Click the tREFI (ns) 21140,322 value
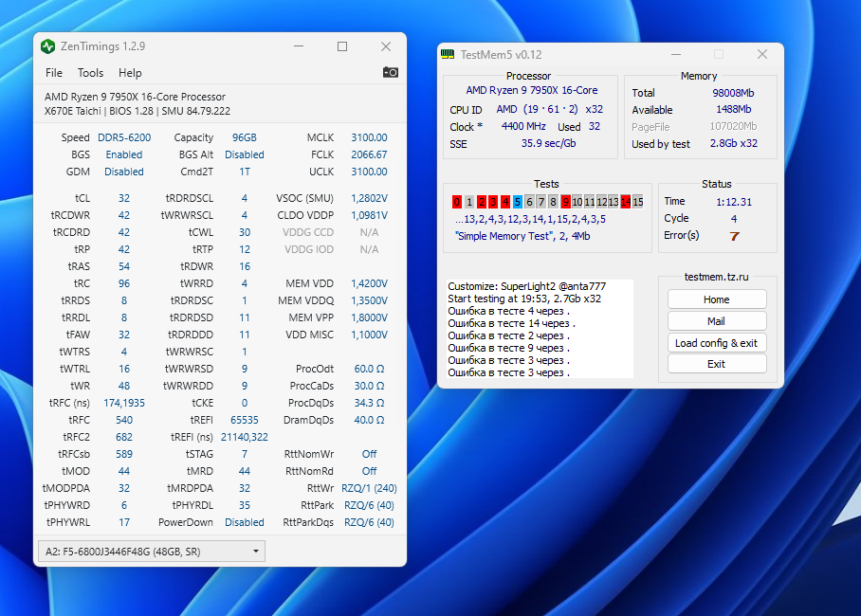 click(x=245, y=437)
